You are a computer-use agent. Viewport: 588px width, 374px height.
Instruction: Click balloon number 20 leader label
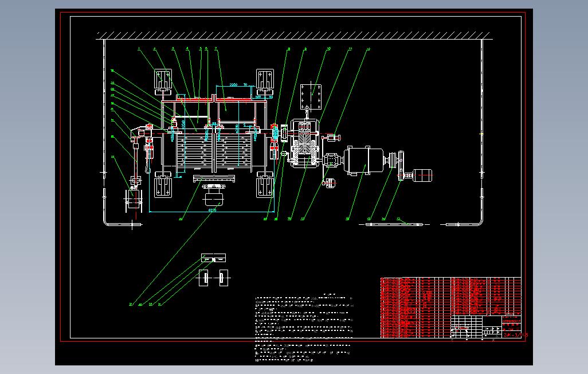tap(181, 219)
